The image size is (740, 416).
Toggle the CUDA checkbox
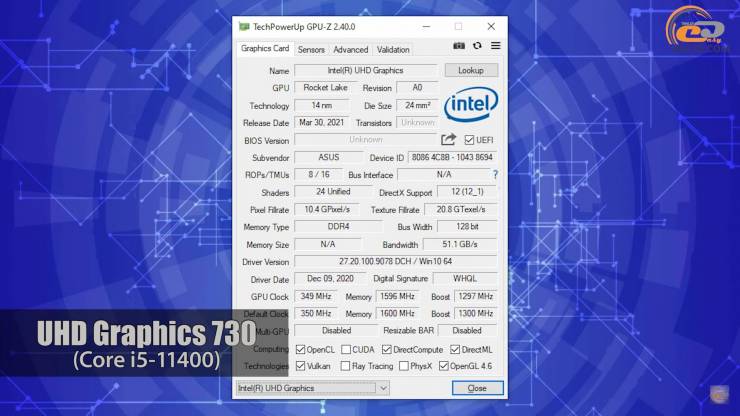click(346, 349)
